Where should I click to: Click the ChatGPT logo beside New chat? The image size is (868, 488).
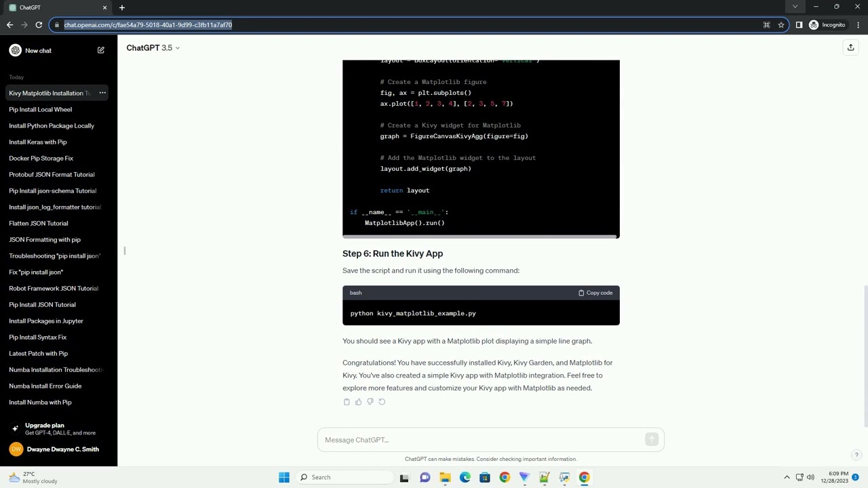pos(15,50)
